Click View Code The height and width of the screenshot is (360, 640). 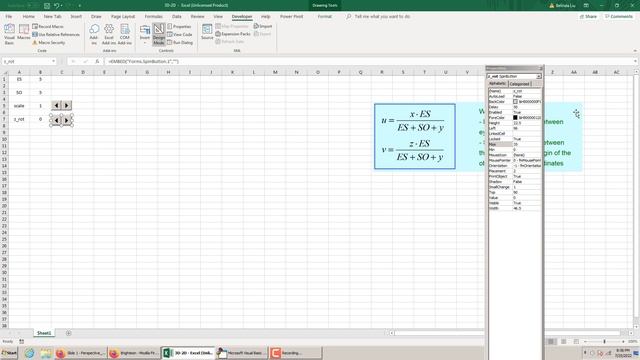point(180,35)
